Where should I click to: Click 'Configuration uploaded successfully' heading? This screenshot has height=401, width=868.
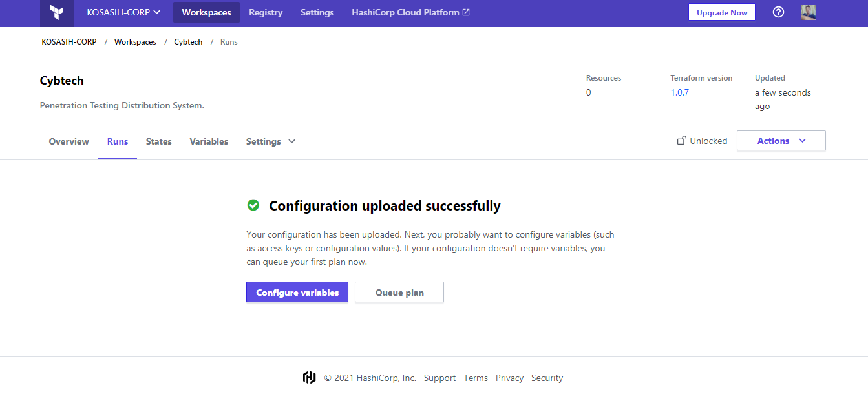385,205
